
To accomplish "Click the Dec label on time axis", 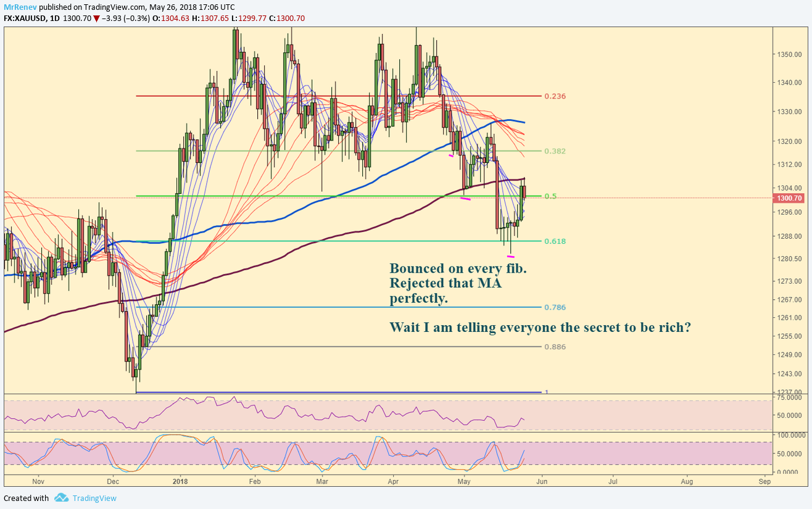I will click(x=112, y=481).
